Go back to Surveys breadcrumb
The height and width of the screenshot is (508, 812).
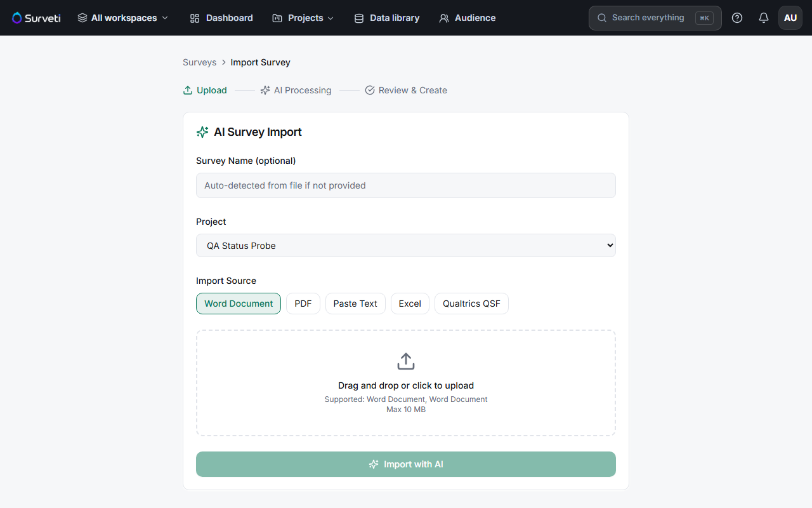tap(200, 62)
